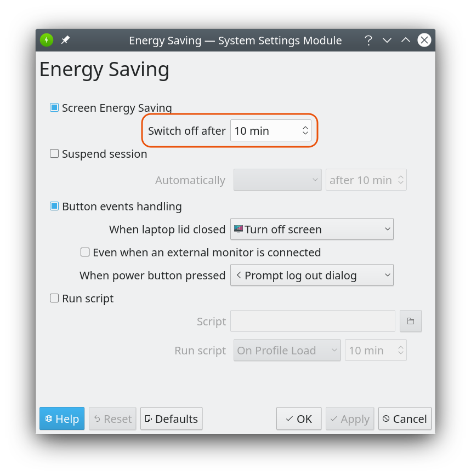Click the Help button
This screenshot has height=476, width=471.
pos(62,419)
